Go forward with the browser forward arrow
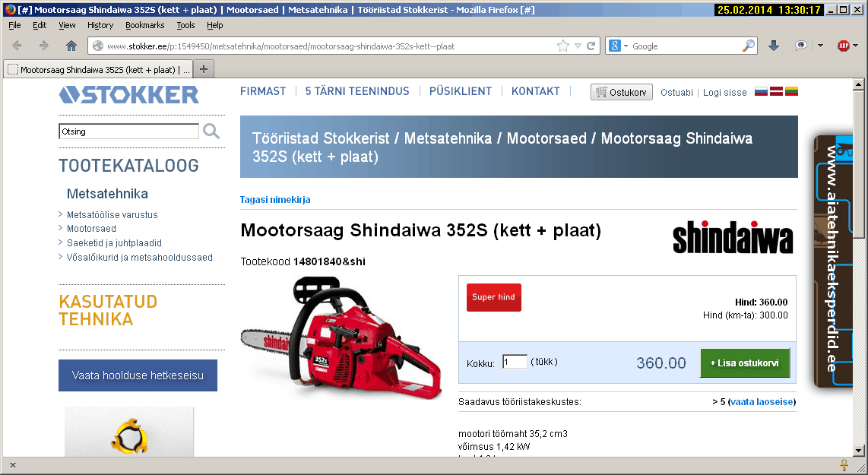868x475 pixels. pos(44,46)
